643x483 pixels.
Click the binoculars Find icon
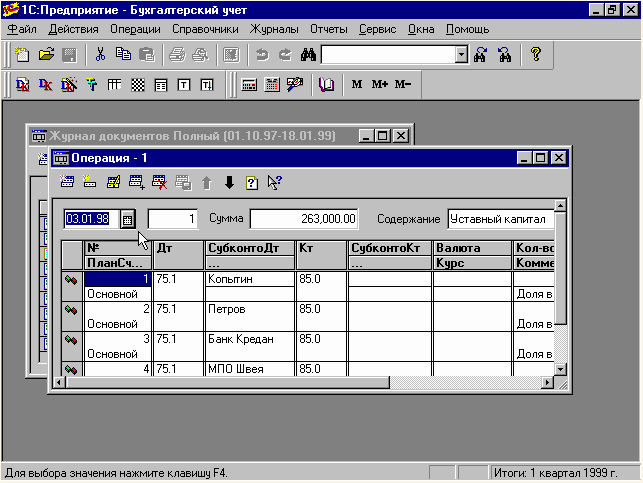tap(308, 55)
